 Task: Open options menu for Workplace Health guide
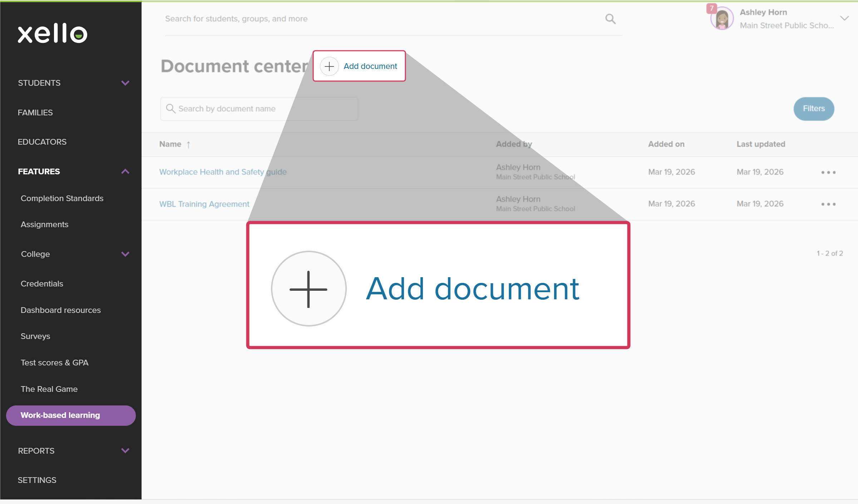[x=828, y=173]
